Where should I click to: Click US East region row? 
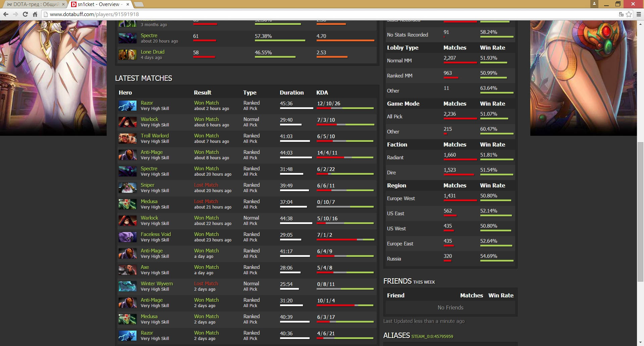(x=450, y=214)
